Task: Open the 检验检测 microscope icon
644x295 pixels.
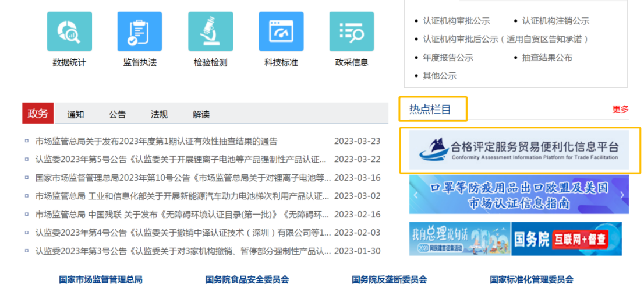Action: point(210,31)
